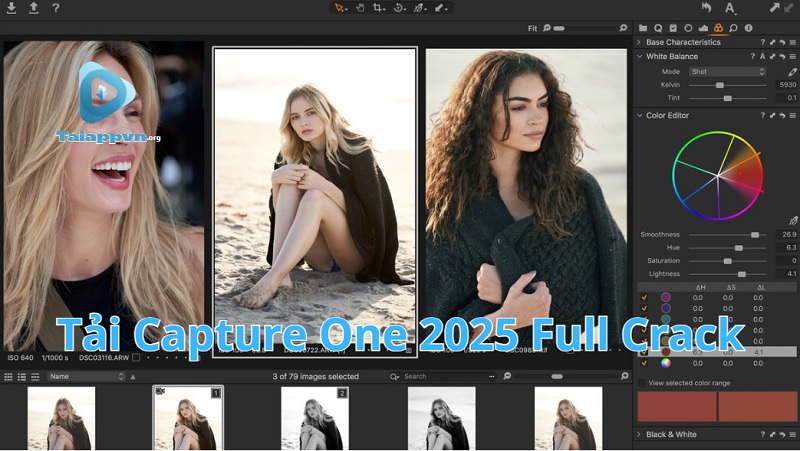The image size is (800, 451).
Task: Toggle sort direction triangle arrow
Action: (133, 377)
